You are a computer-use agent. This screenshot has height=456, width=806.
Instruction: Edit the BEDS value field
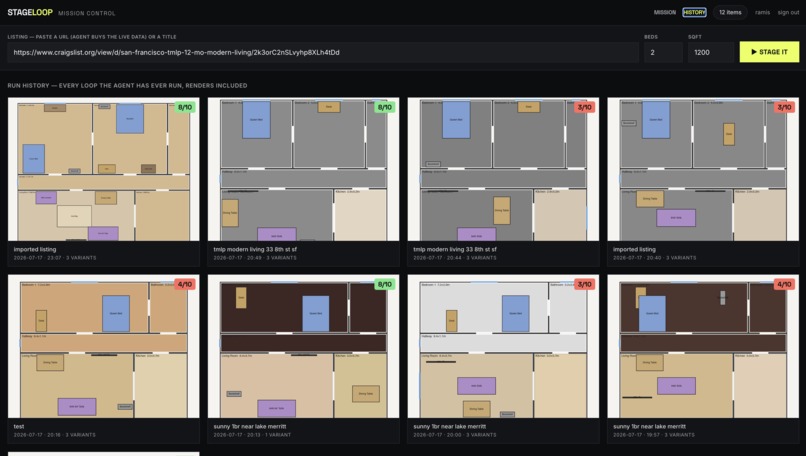tap(663, 52)
